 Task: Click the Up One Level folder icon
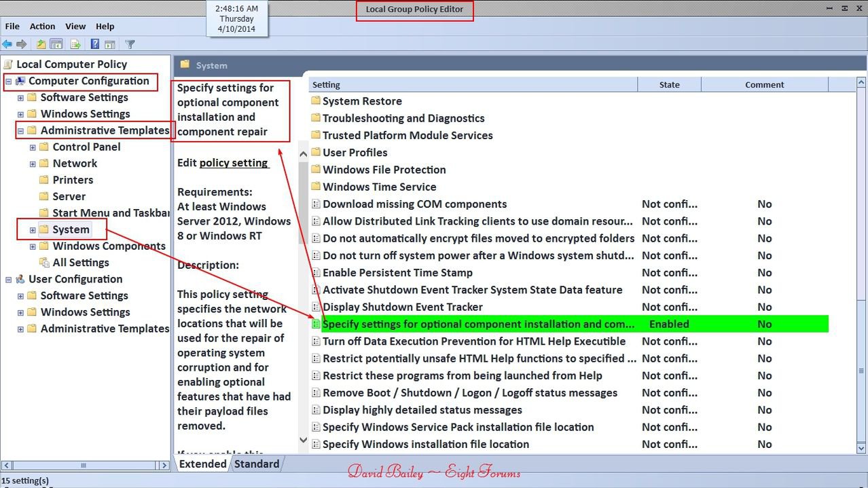(x=41, y=44)
